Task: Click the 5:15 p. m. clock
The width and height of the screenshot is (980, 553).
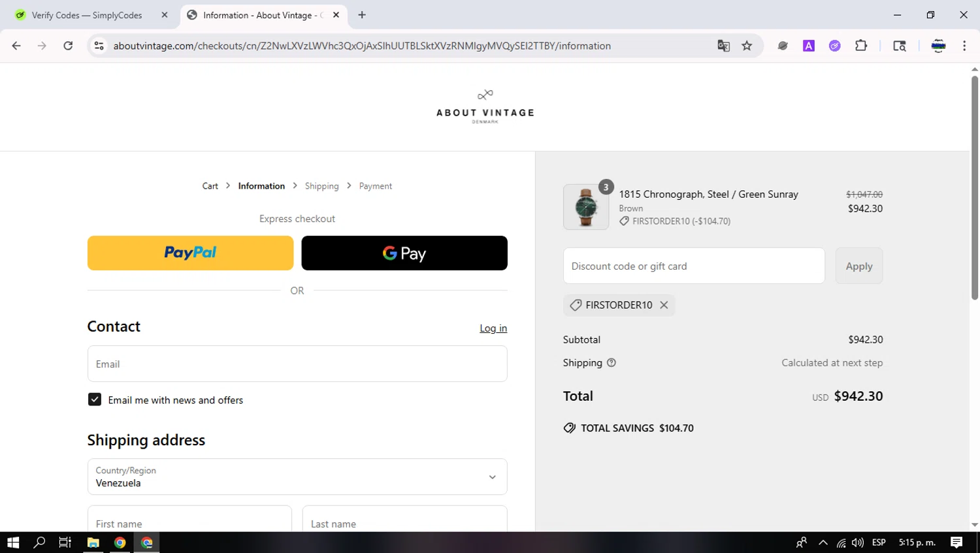Action: [x=917, y=543]
